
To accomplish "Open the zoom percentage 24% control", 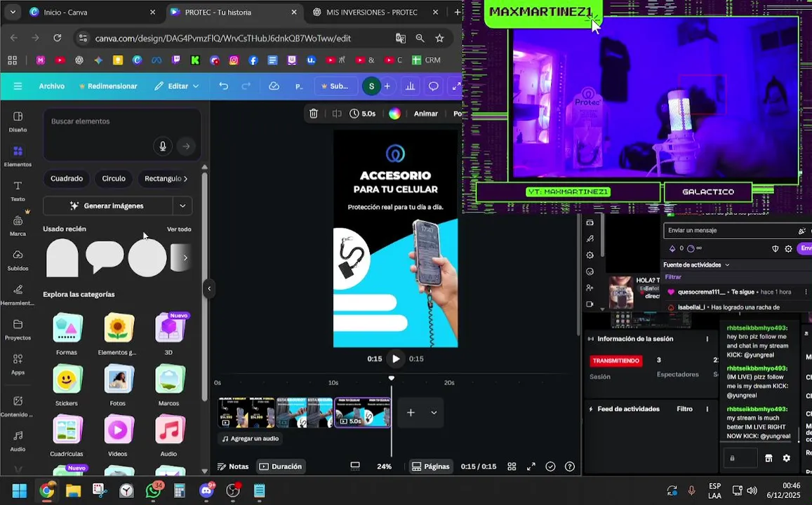I will click(x=385, y=466).
